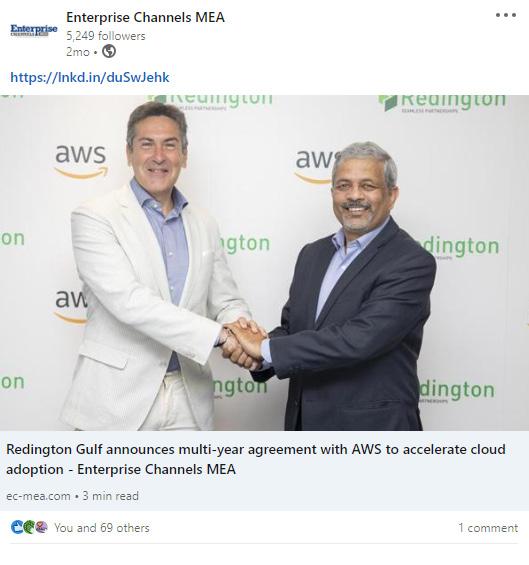The width and height of the screenshot is (529, 565).
Task: Click the '5,249 followers' count text
Action: (x=106, y=36)
